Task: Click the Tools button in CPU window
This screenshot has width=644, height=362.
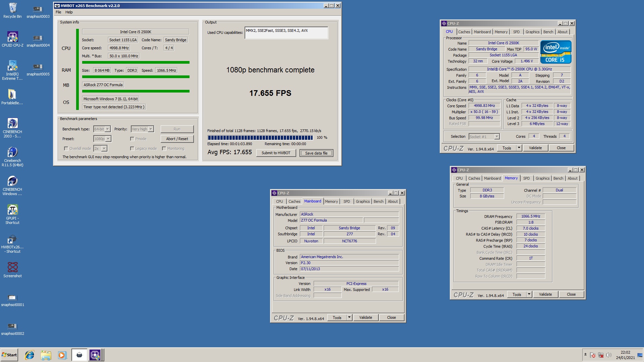Action: pos(507,148)
